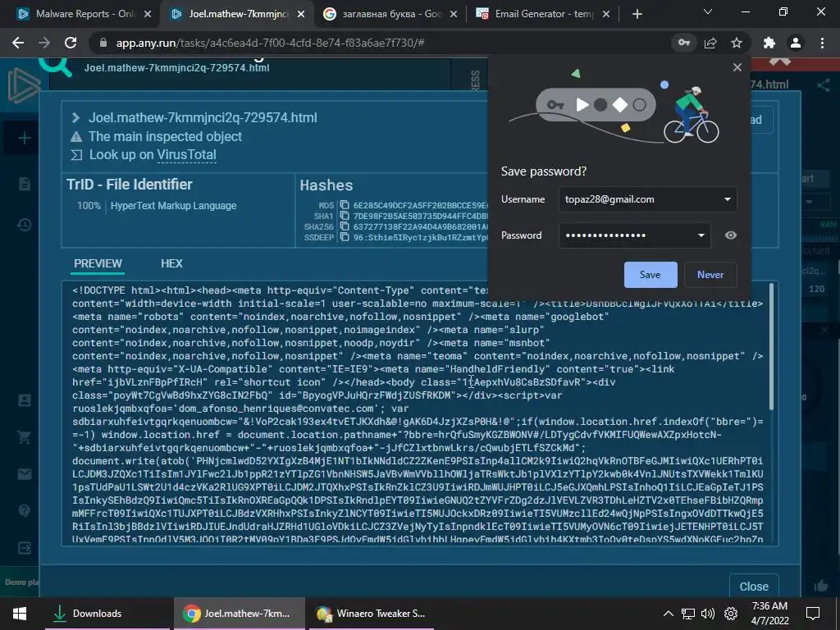Copy the SSDEEP hash value
This screenshot has height=630, width=840.
pyautogui.click(x=345, y=237)
